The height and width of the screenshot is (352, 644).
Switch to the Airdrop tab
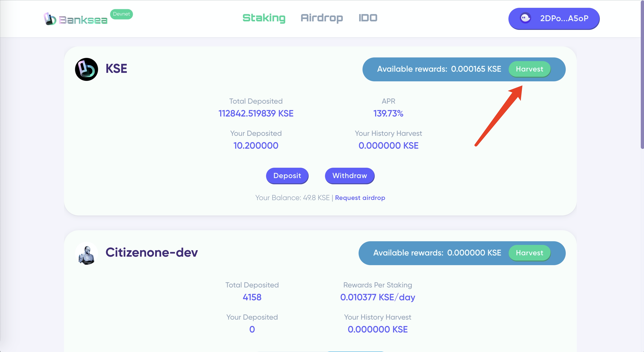[x=322, y=18]
